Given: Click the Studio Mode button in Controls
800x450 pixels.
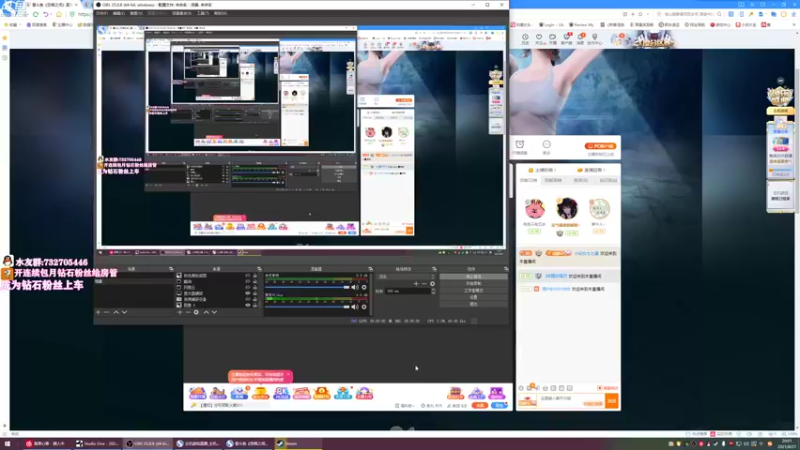Looking at the screenshot, I should [473, 290].
